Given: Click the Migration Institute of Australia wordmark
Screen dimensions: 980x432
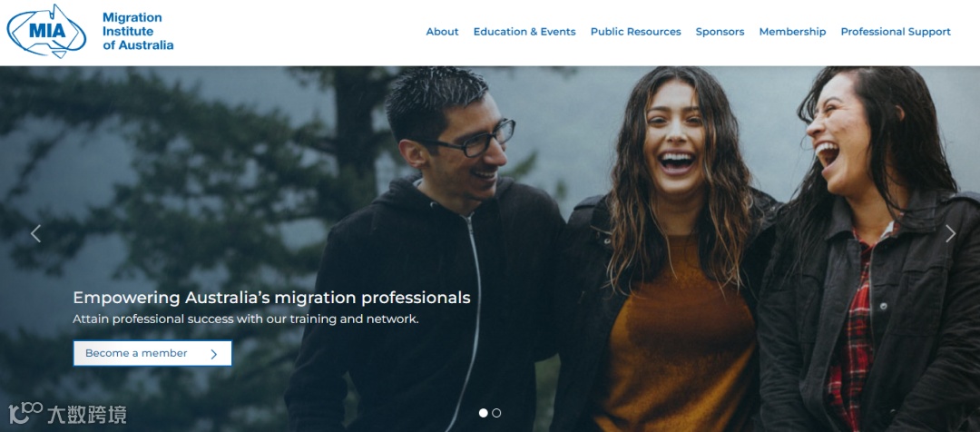Looking at the screenshot, I should click(x=138, y=31).
